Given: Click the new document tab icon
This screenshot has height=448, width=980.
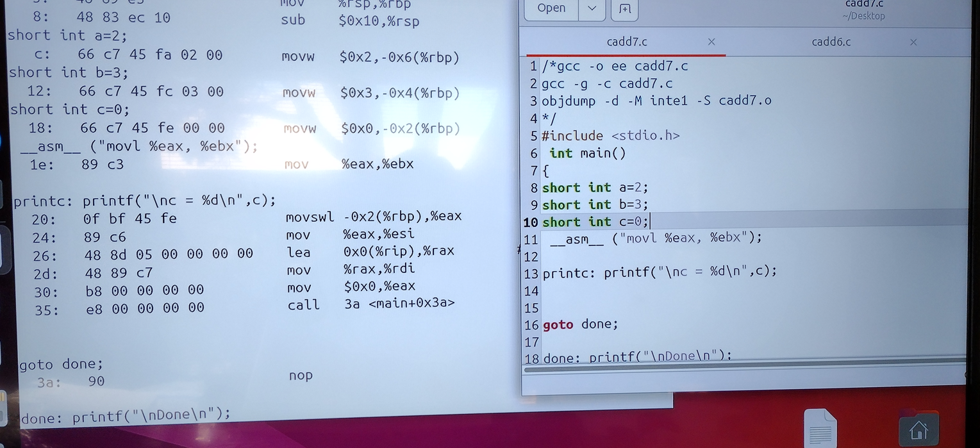Looking at the screenshot, I should (625, 8).
